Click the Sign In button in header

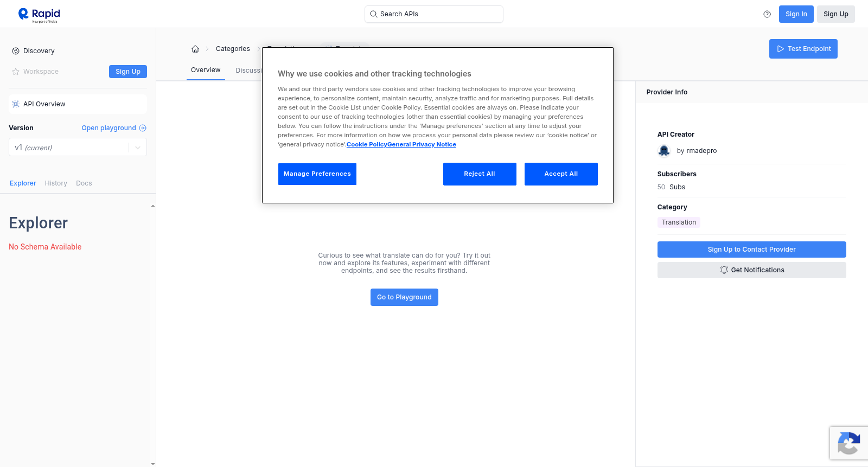[796, 14]
